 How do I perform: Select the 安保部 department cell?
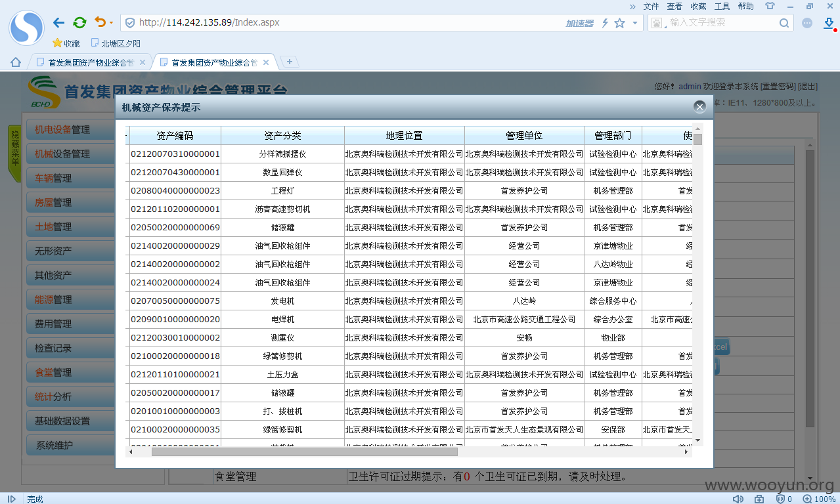(613, 430)
